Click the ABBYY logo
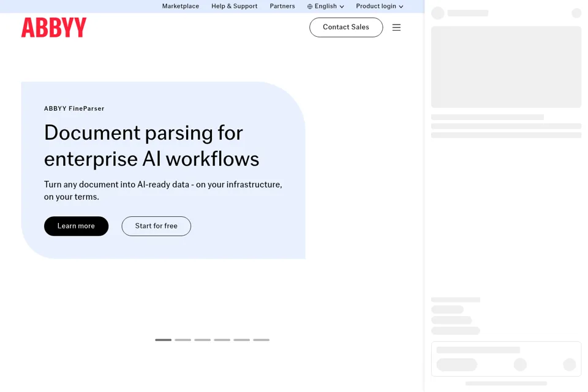This screenshot has width=588, height=392. 54,28
